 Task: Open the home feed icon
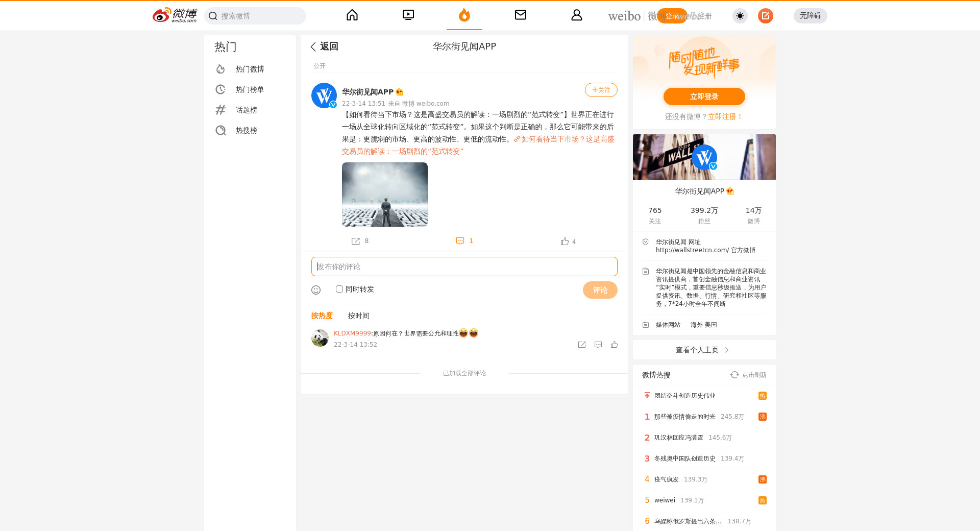click(352, 15)
